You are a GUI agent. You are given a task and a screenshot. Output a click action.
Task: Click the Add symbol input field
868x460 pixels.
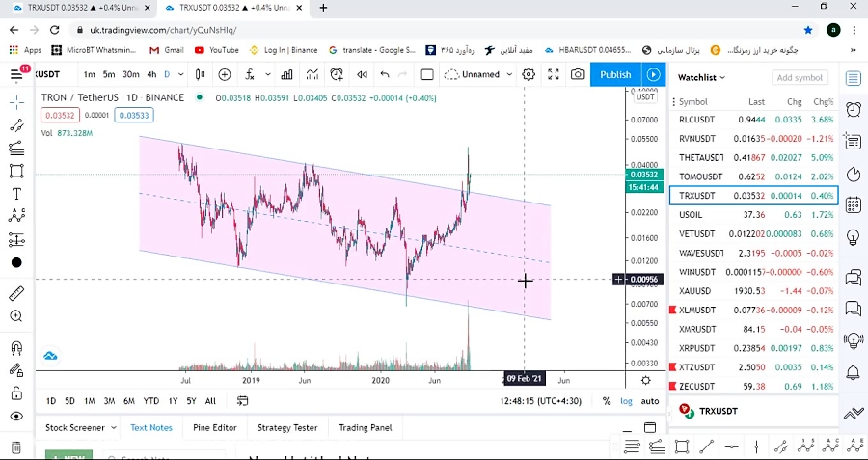click(x=800, y=78)
